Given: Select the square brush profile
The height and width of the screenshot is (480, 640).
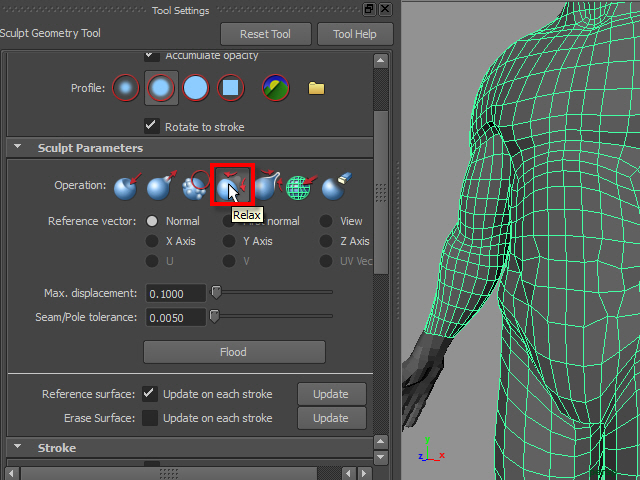Looking at the screenshot, I should pyautogui.click(x=232, y=88).
